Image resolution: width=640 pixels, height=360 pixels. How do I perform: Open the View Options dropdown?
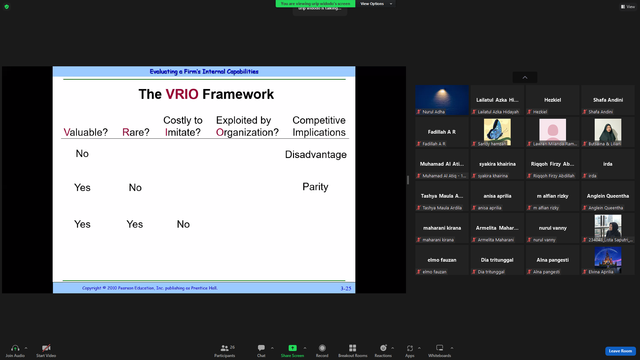(x=376, y=4)
